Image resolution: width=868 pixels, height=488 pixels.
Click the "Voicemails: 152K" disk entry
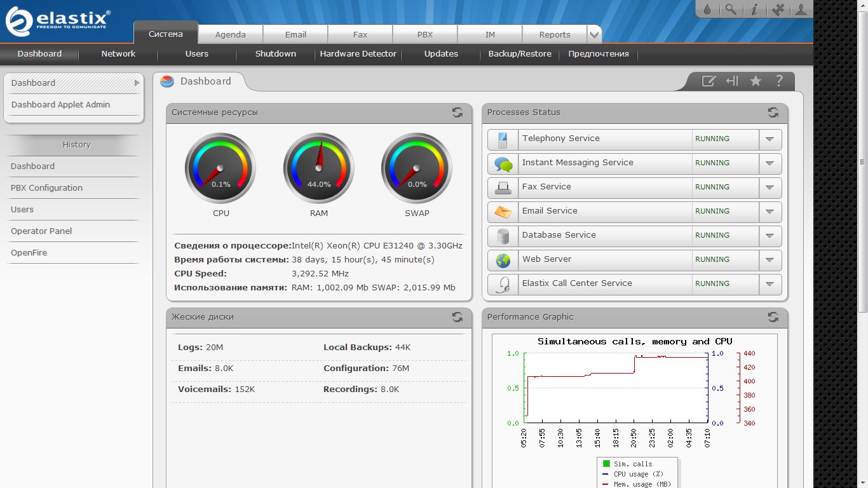point(216,390)
